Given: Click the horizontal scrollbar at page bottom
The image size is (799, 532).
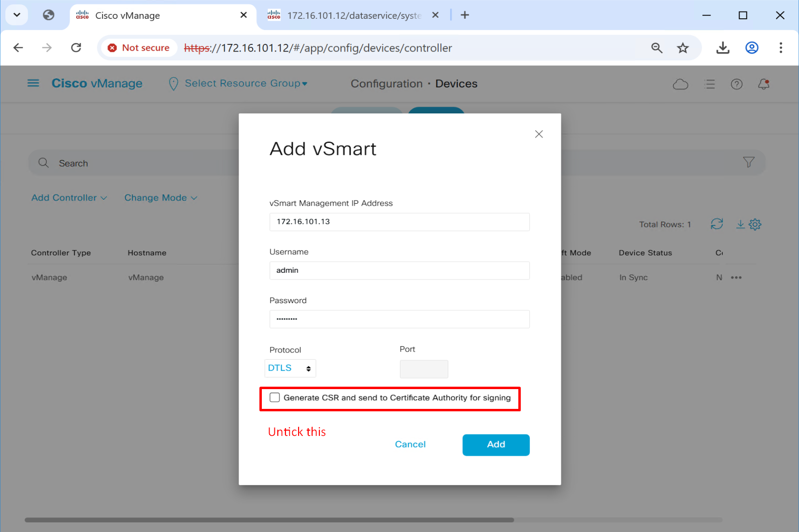Looking at the screenshot, I should pos(269,520).
